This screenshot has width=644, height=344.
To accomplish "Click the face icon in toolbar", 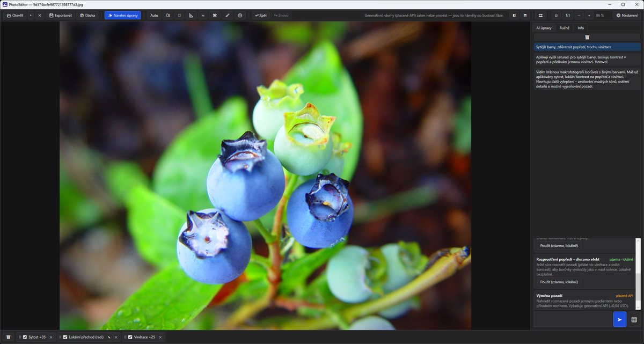I will pyautogui.click(x=240, y=16).
